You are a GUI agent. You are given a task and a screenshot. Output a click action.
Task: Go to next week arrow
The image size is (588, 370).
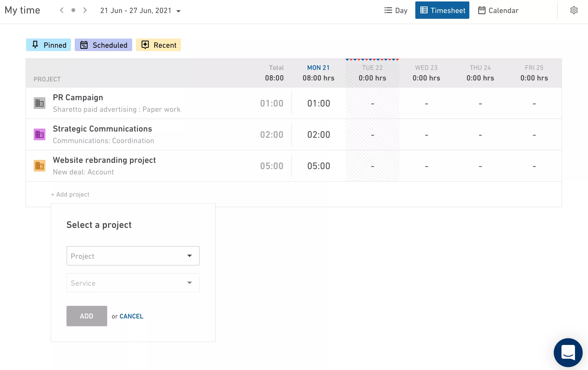tap(85, 10)
